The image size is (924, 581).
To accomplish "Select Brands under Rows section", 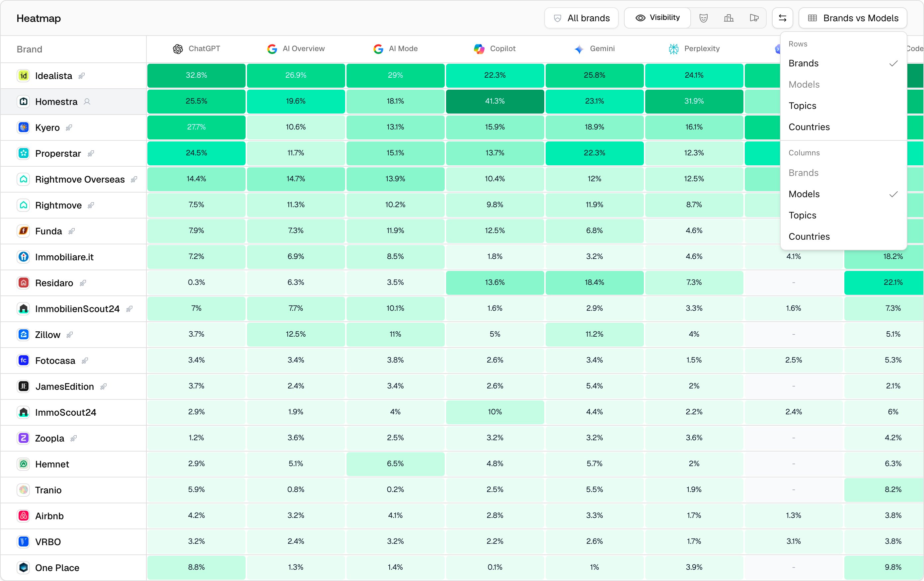I will pos(843,63).
